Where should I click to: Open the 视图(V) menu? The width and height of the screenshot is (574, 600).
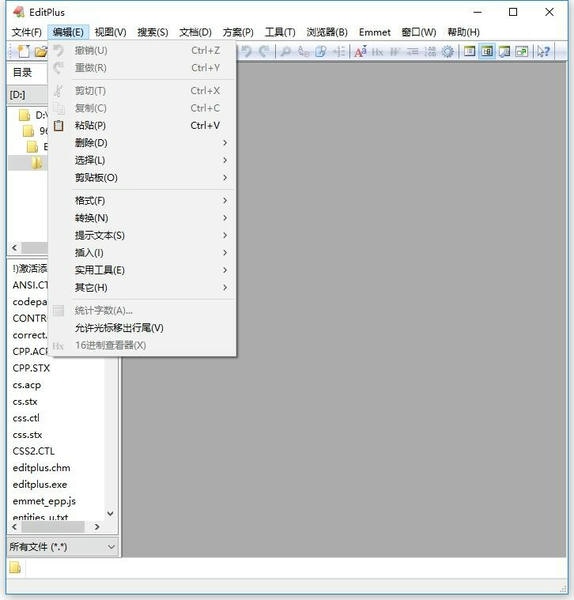[110, 32]
